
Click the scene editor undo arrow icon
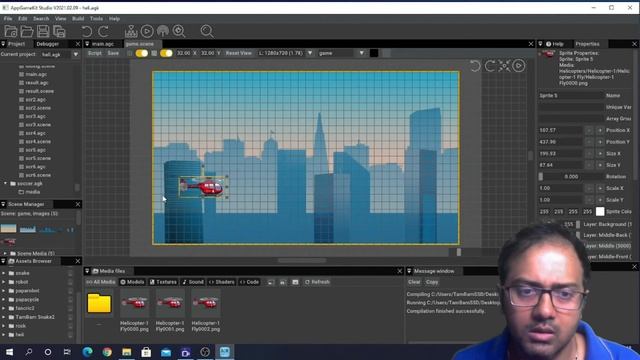[x=475, y=66]
